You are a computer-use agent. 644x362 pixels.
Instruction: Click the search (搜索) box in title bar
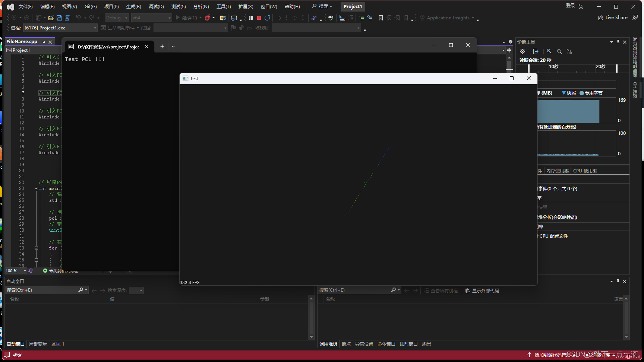point(322,6)
